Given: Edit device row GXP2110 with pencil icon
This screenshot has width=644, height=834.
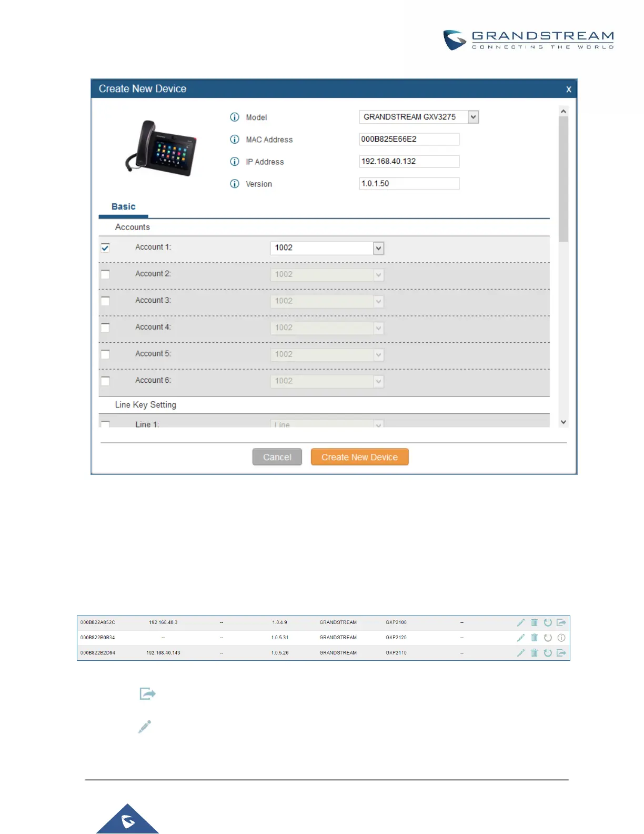Looking at the screenshot, I should pos(521,653).
